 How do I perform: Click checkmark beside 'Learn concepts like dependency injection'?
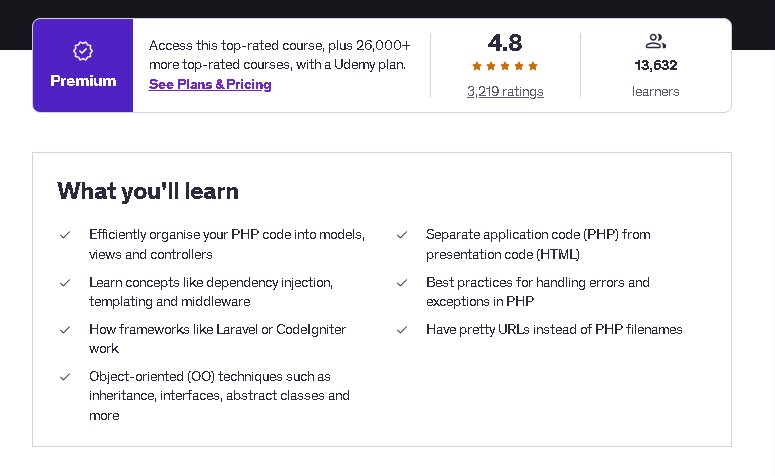65,283
